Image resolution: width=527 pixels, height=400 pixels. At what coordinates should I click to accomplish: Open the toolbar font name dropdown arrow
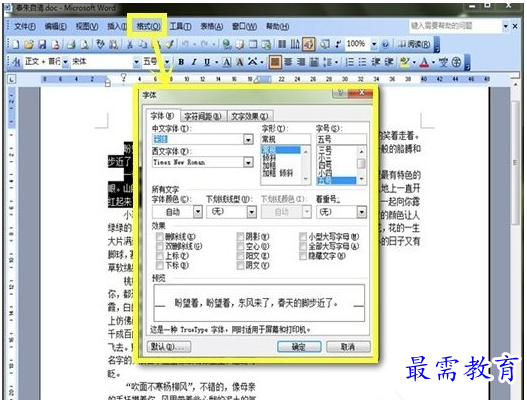pyautogui.click(x=136, y=62)
